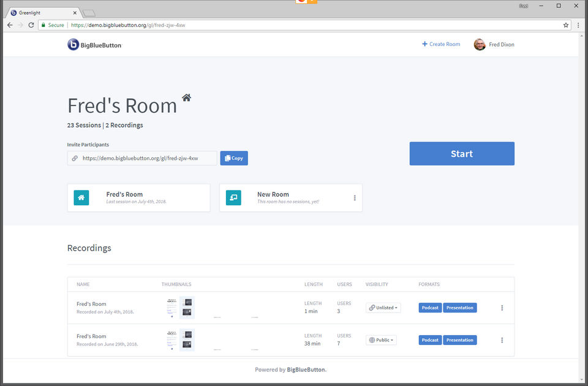Screen dimensions: 588x386
Task: Close the Greenlight browser tab
Action: 75,13
